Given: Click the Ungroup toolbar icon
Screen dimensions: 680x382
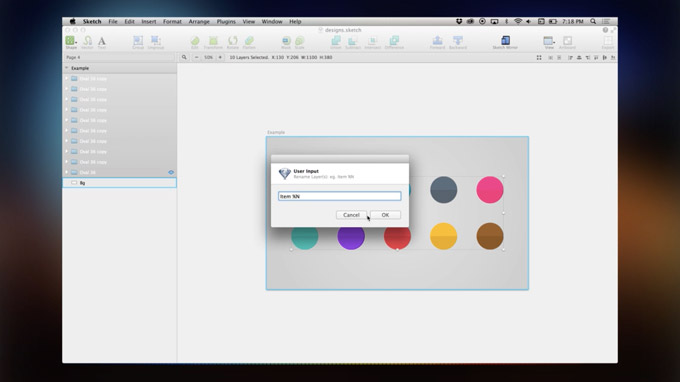Looking at the screenshot, I should 155,42.
